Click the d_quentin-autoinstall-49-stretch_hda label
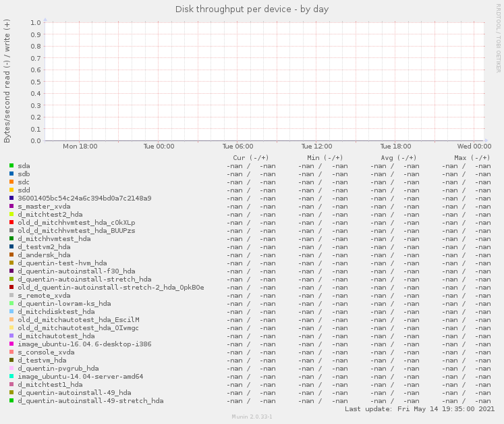The height and width of the screenshot is (424, 504). tap(90, 400)
